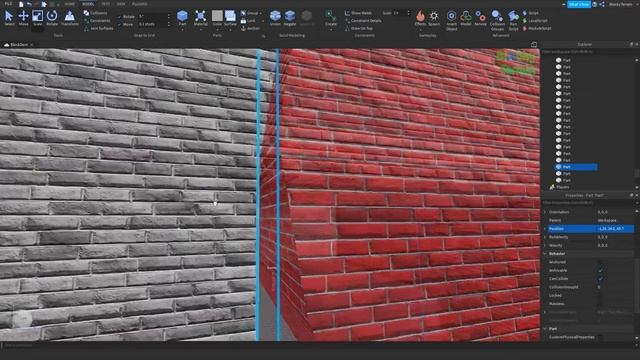Open the Material picker icon

click(200, 16)
